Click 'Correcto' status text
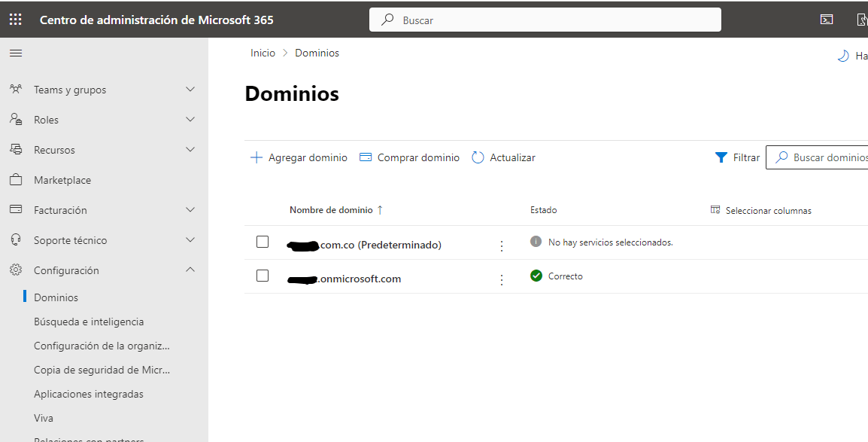Viewport: 868px width, 442px height. pos(565,276)
